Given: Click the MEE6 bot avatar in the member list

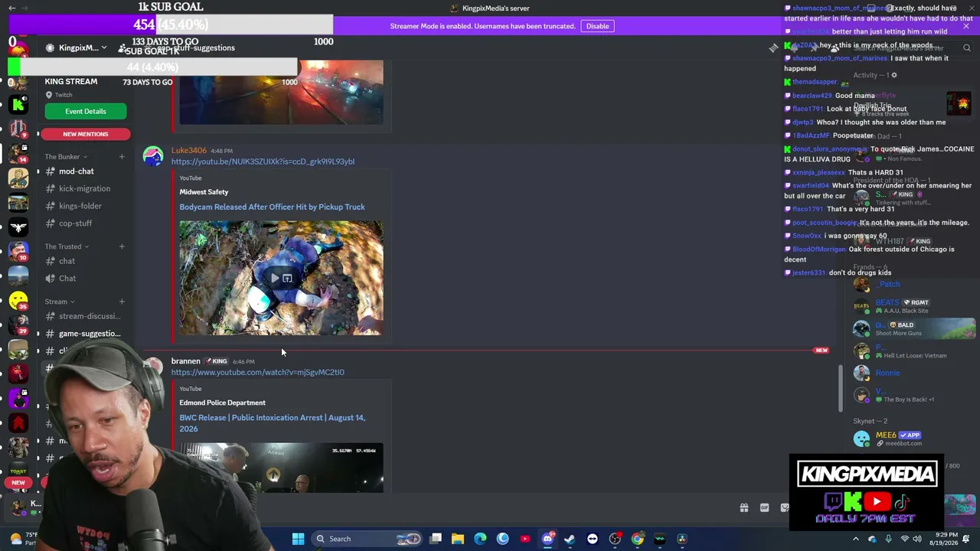Looking at the screenshot, I should 862,439.
